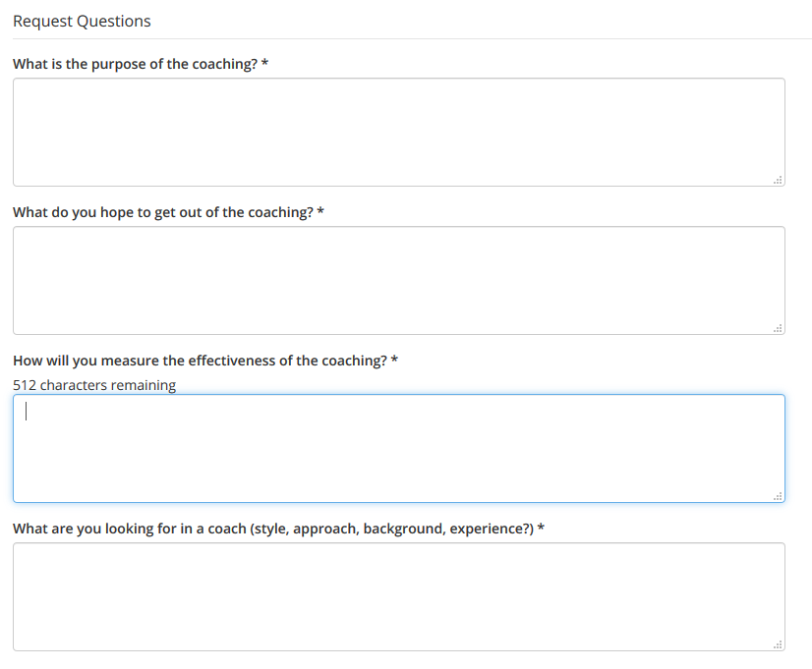812x669 pixels.
Task: Click resize grip of coach style text area
Action: [x=778, y=644]
